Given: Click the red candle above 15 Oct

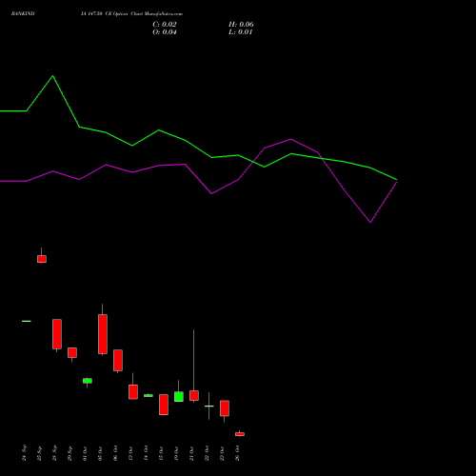Looking at the screenshot, I should click(x=164, y=405).
